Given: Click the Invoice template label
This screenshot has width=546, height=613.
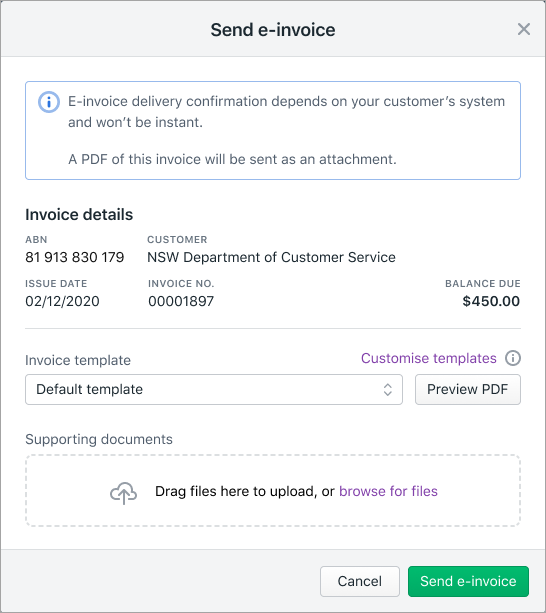Looking at the screenshot, I should coord(78,360).
